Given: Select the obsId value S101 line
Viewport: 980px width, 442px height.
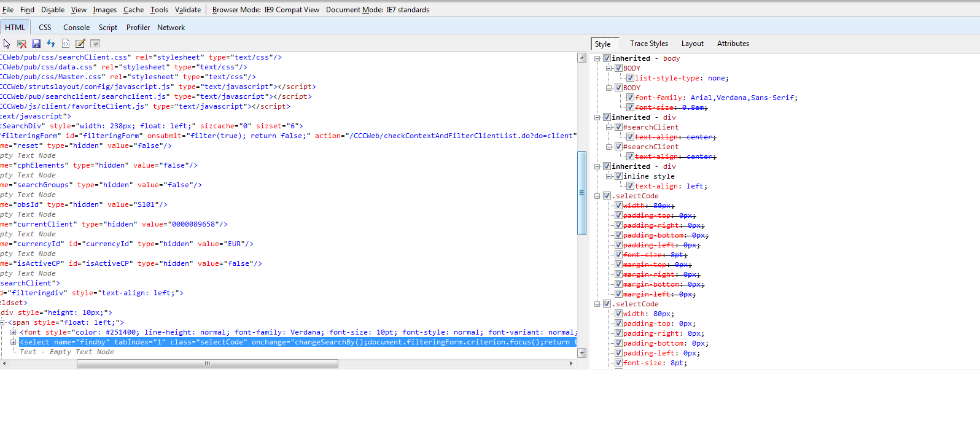Looking at the screenshot, I should (x=84, y=204).
